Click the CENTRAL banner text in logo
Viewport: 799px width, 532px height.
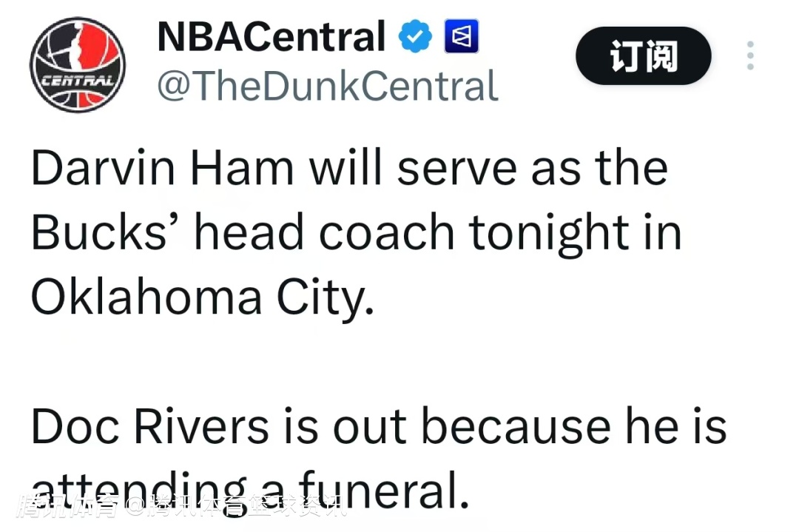tap(77, 79)
